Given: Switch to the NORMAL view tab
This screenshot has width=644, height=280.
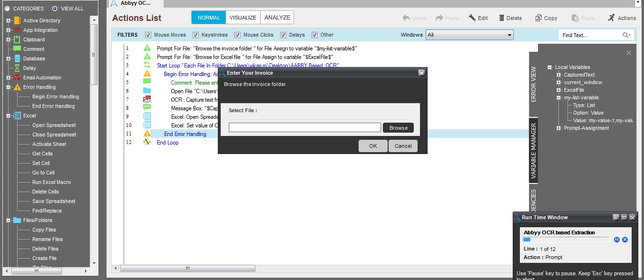Looking at the screenshot, I should (209, 18).
